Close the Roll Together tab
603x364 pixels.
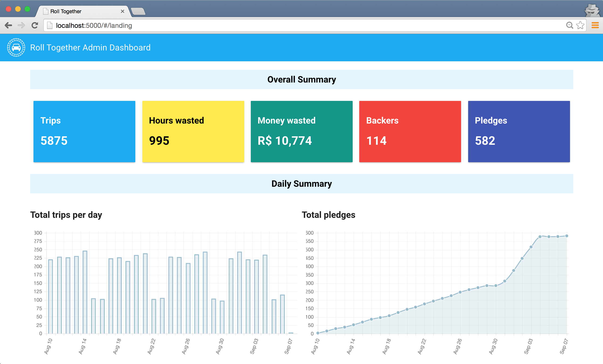tap(122, 11)
